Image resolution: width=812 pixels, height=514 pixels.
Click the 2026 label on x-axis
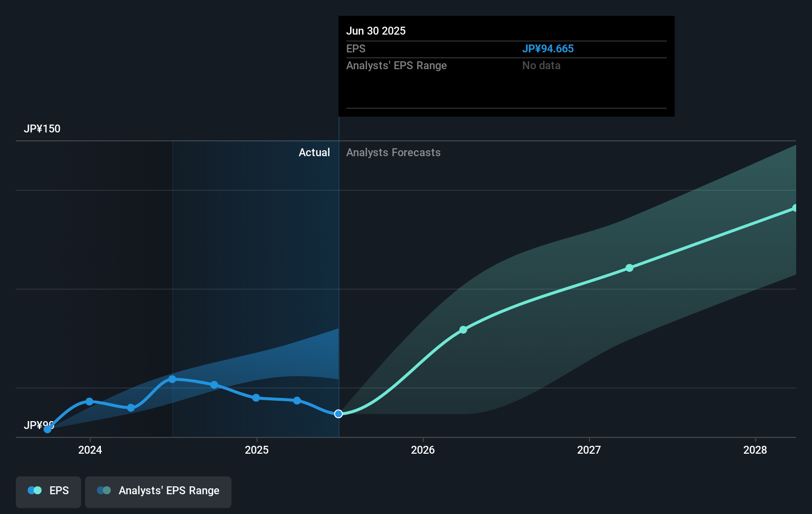click(423, 450)
